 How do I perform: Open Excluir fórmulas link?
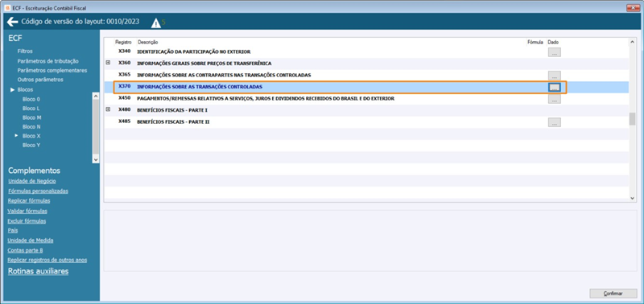tap(27, 220)
